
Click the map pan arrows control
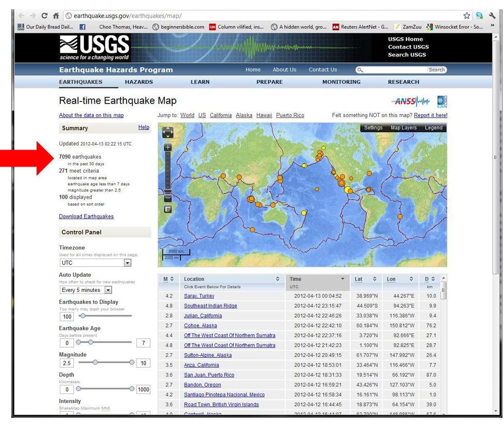click(x=168, y=133)
